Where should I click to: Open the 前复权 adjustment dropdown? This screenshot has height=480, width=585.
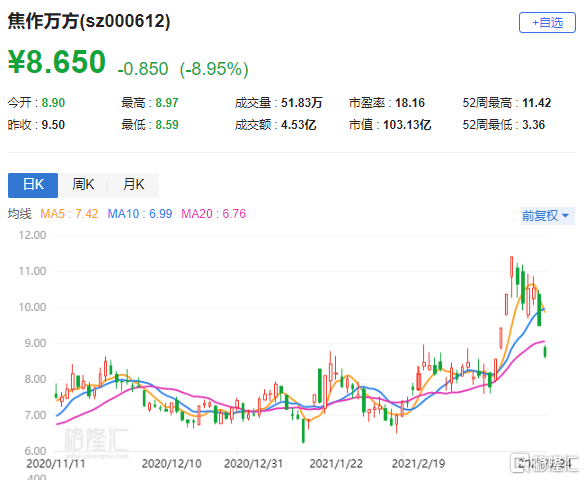click(547, 216)
